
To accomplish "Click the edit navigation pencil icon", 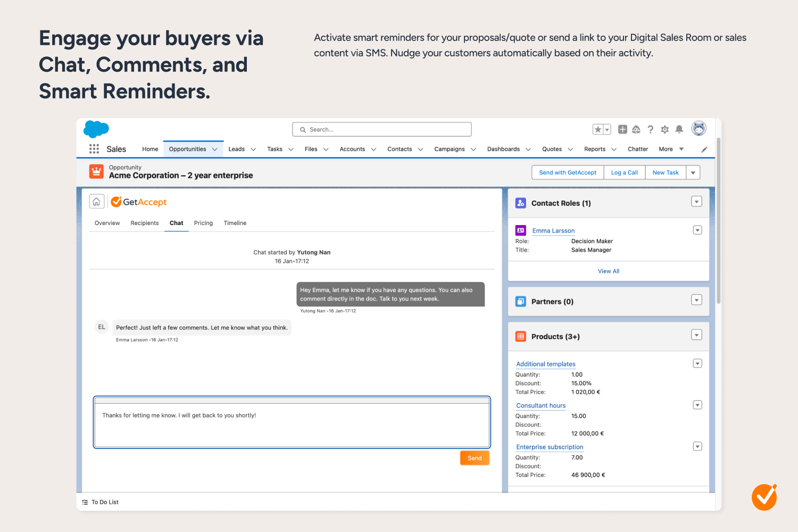I will click(x=704, y=149).
